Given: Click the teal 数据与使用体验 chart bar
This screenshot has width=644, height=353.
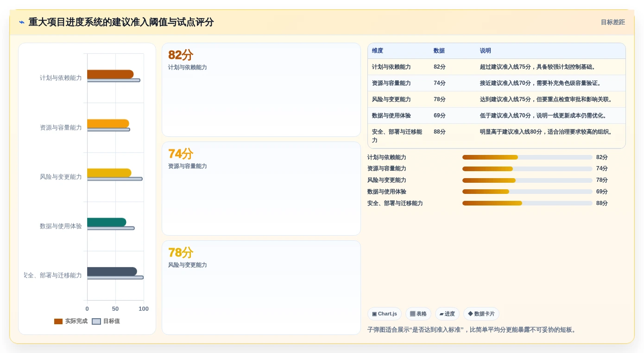Looking at the screenshot, I should [107, 222].
